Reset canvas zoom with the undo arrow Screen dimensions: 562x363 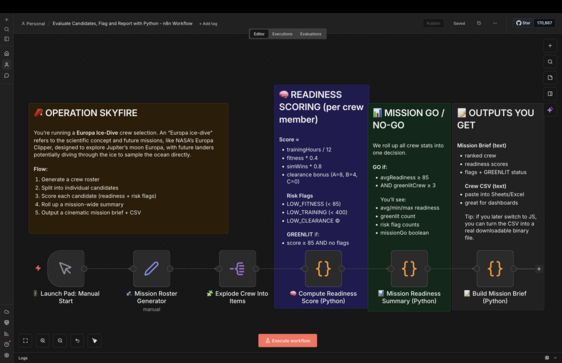(77, 340)
